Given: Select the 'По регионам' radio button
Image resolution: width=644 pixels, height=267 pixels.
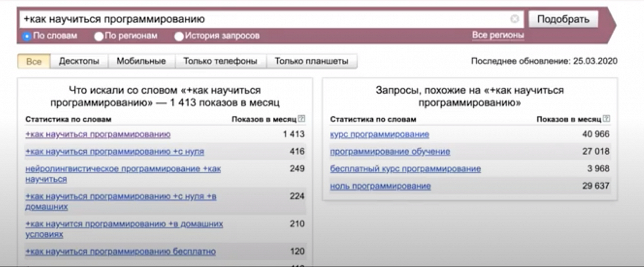Looking at the screenshot, I should click(x=98, y=36).
